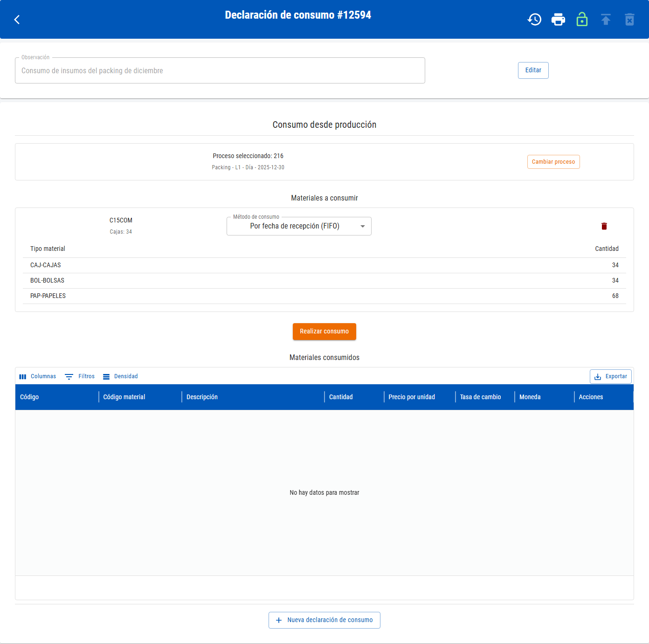Click the Editar button
649x644 pixels.
[x=533, y=70]
